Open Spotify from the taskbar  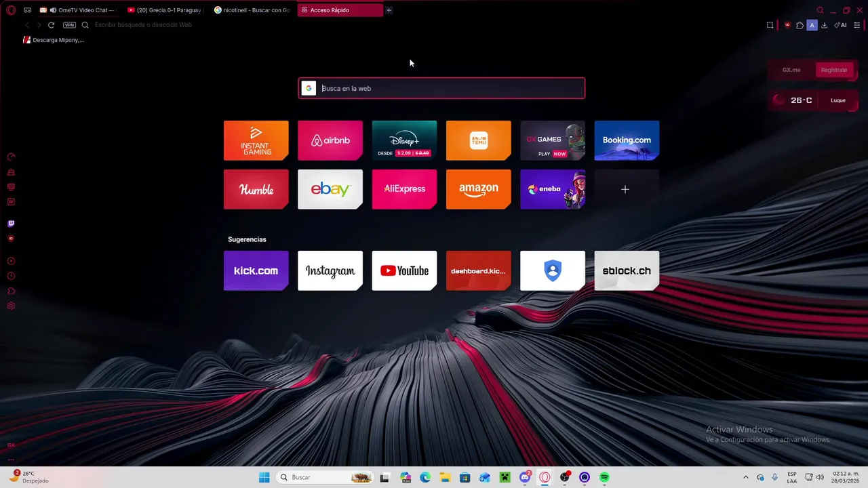tap(604, 477)
